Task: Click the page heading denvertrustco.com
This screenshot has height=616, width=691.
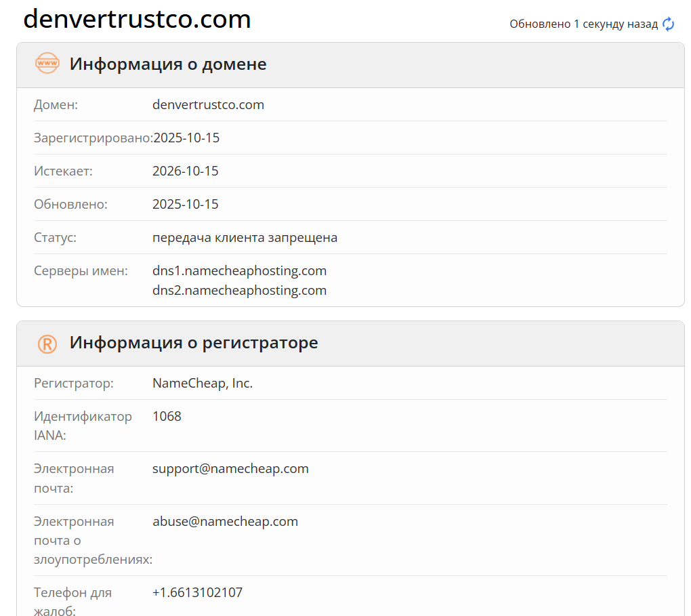Action: tap(138, 20)
